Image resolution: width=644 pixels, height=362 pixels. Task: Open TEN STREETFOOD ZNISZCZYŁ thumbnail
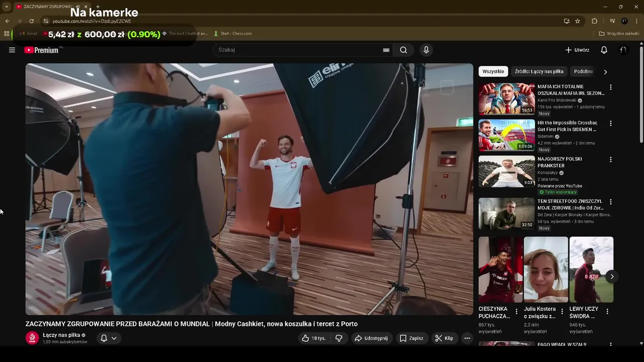(x=507, y=214)
